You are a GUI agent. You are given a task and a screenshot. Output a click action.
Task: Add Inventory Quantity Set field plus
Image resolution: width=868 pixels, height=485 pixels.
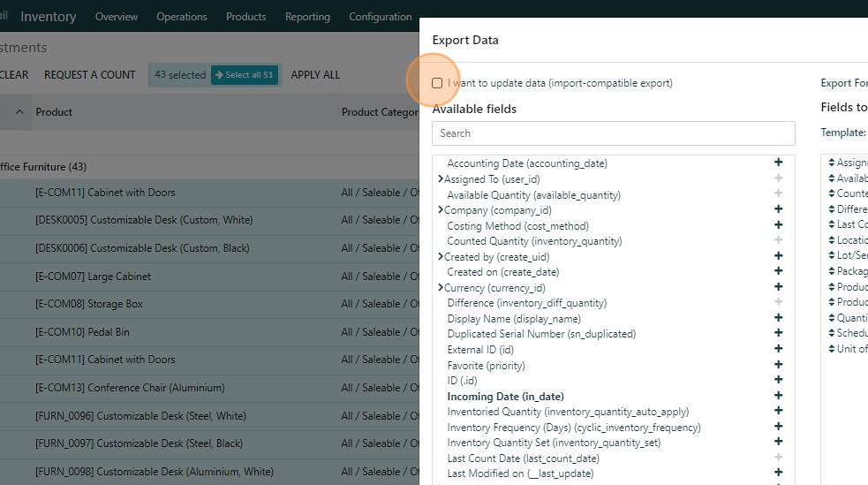point(778,442)
